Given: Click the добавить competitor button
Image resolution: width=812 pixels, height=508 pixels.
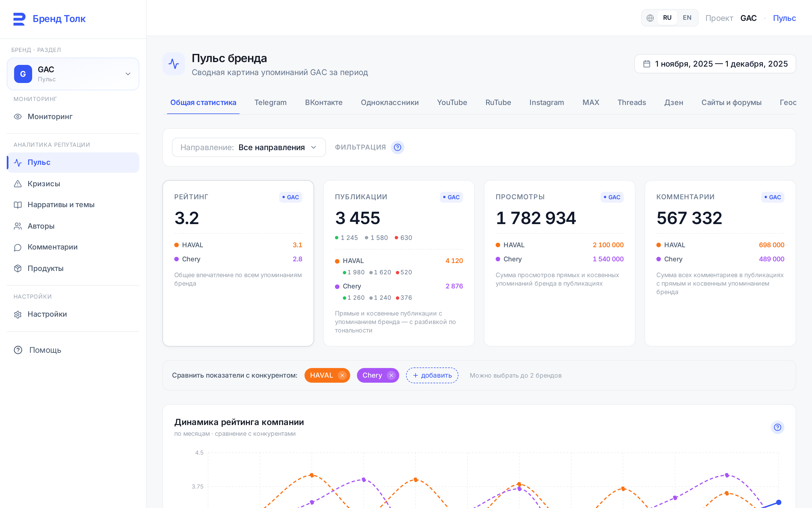Looking at the screenshot, I should point(432,376).
